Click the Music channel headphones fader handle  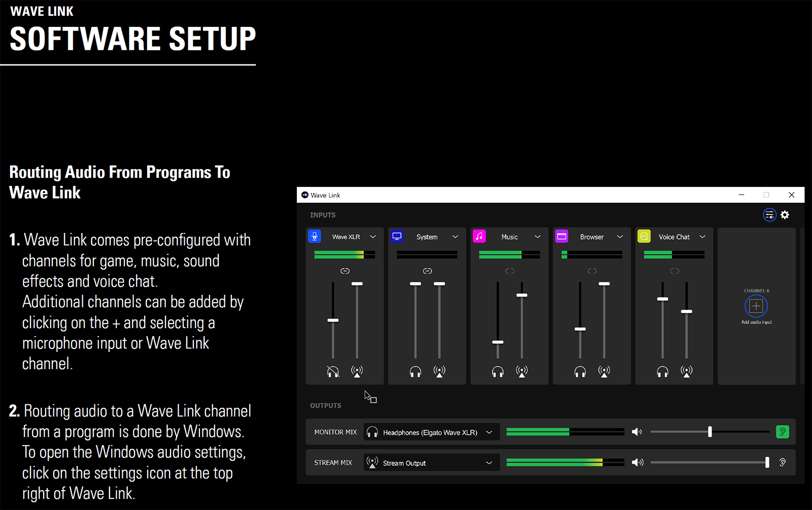point(498,342)
